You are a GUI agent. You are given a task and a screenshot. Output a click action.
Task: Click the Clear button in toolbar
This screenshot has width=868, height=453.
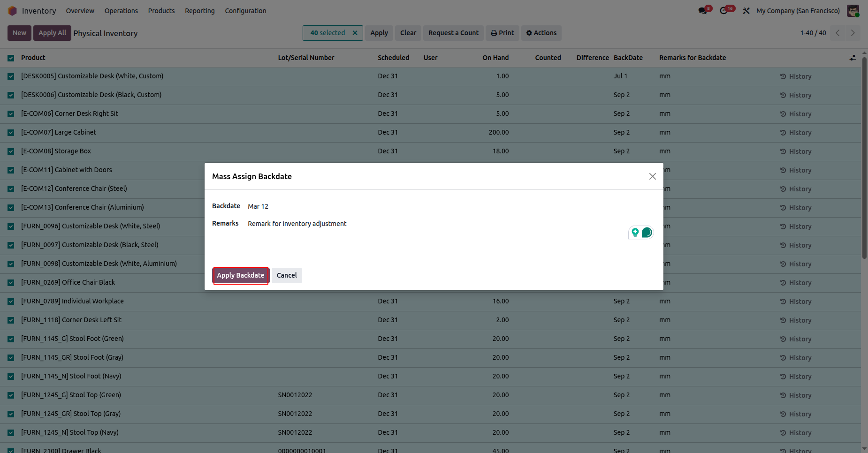point(408,33)
